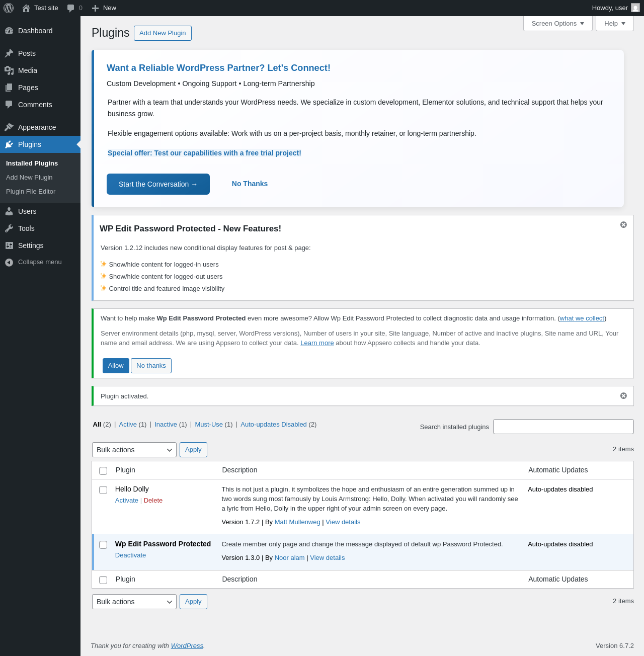Open the what we collect link
Screen dimensions: 644x656
tap(582, 318)
